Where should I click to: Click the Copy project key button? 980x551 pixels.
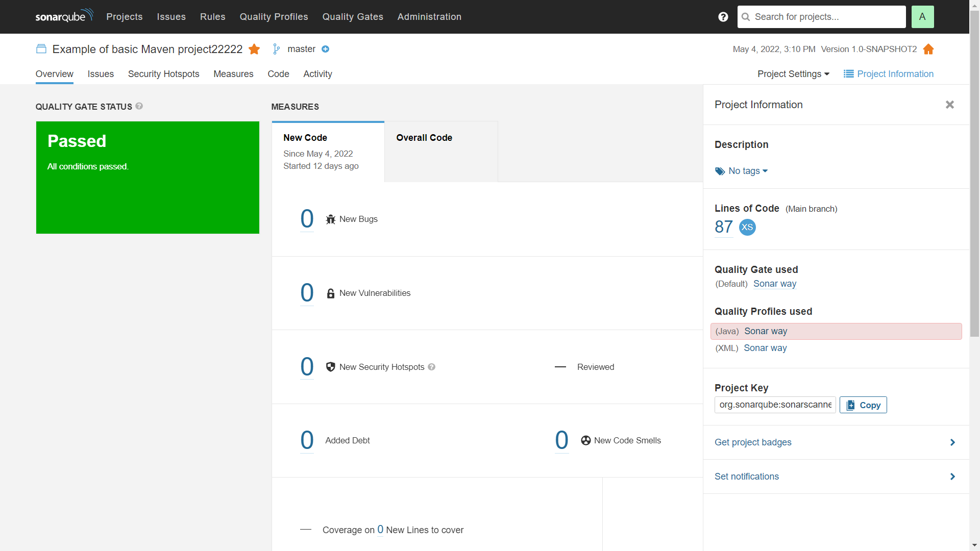(863, 405)
